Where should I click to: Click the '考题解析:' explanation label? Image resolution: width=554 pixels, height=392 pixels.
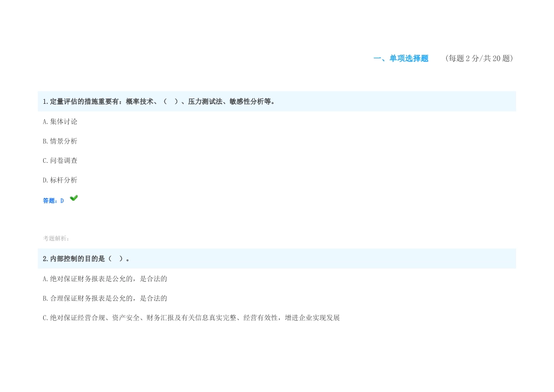pos(56,239)
